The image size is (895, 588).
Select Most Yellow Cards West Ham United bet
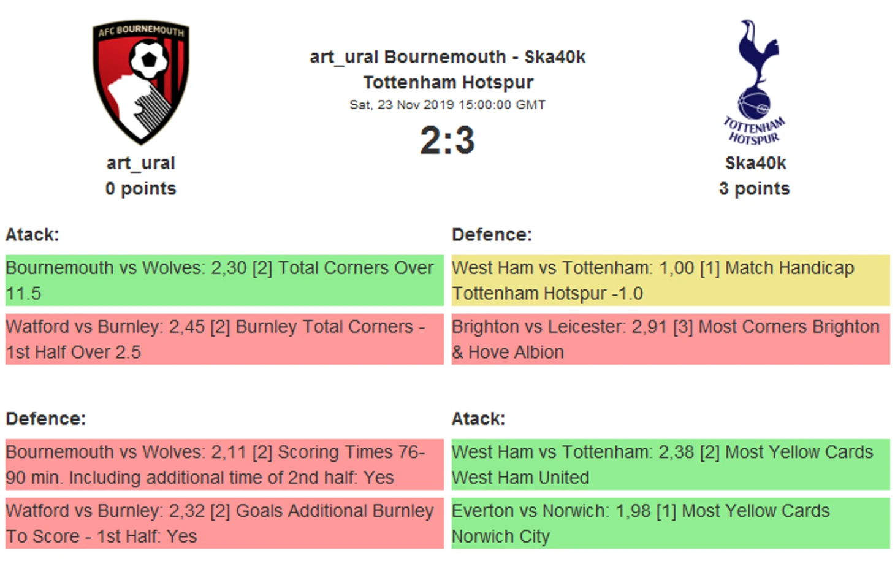tap(670, 464)
